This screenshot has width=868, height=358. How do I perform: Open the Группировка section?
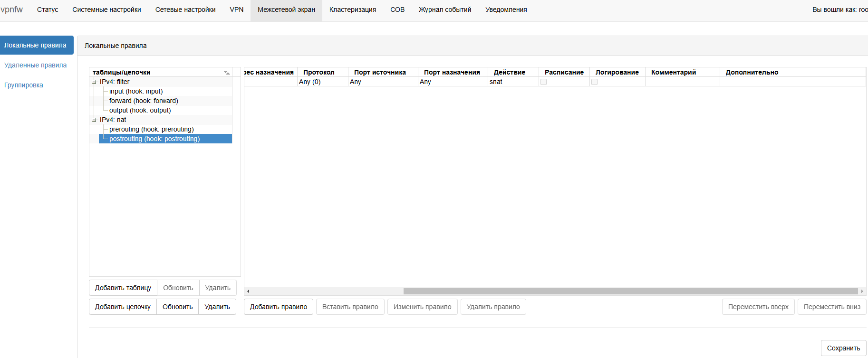coord(24,85)
